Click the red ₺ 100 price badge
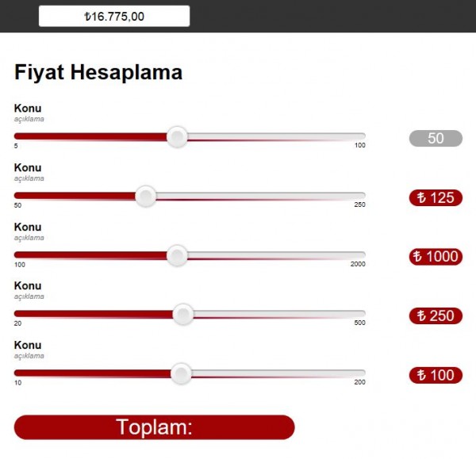This screenshot has width=476, height=459. click(x=436, y=375)
